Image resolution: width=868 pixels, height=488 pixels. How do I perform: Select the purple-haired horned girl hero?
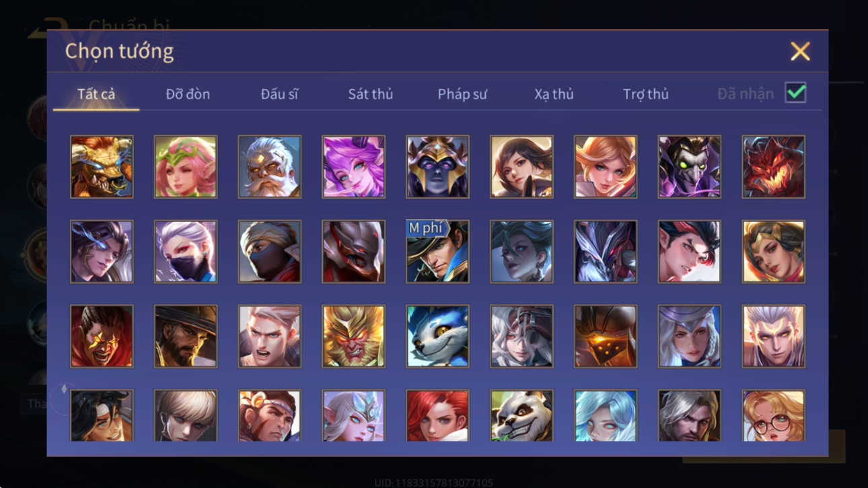pyautogui.click(x=353, y=167)
